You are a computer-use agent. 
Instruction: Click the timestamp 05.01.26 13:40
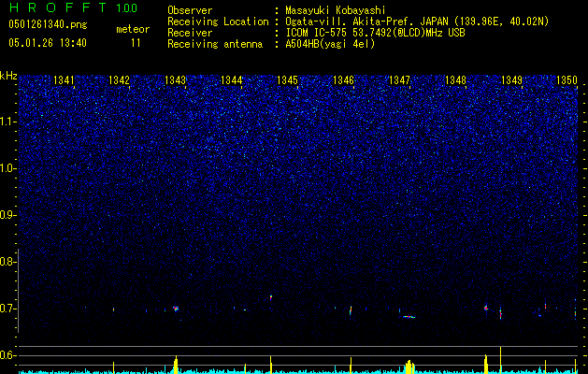click(x=48, y=43)
